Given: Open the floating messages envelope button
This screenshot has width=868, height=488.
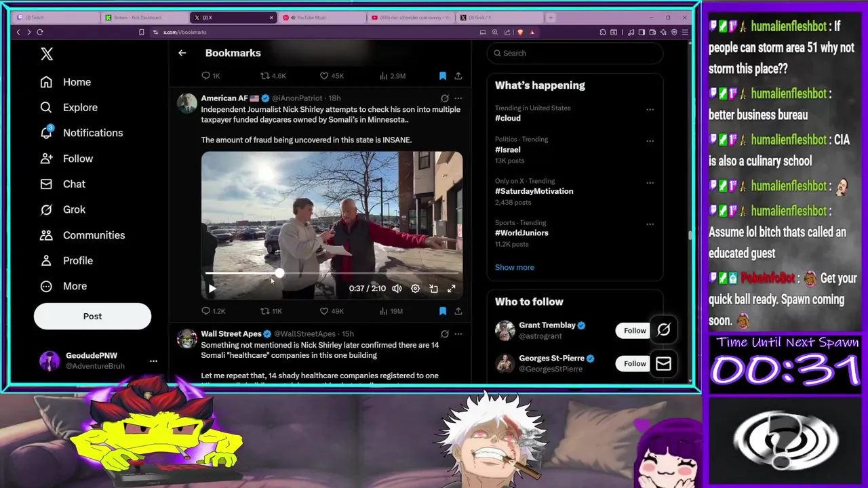Looking at the screenshot, I should coord(663,364).
